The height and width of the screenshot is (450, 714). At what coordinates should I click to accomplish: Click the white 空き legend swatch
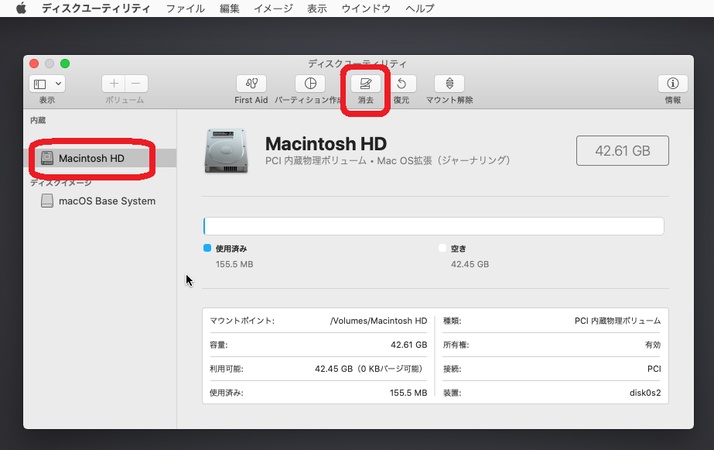point(442,248)
